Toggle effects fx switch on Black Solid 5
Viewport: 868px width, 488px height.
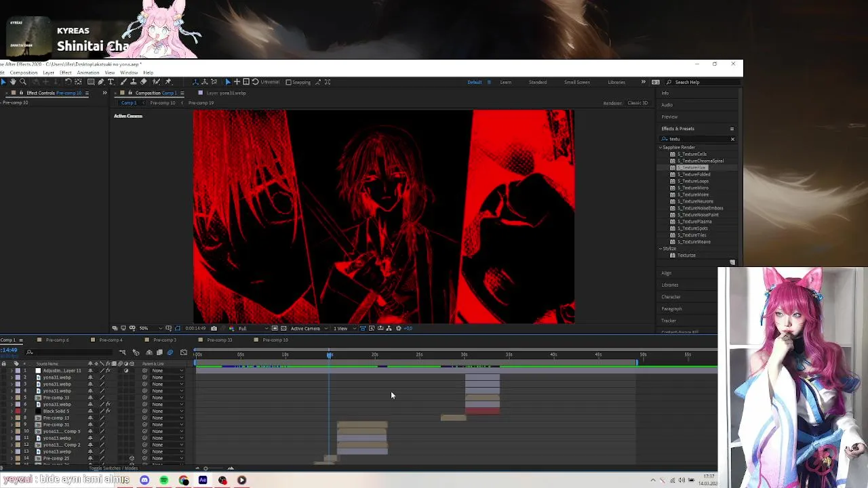point(108,411)
